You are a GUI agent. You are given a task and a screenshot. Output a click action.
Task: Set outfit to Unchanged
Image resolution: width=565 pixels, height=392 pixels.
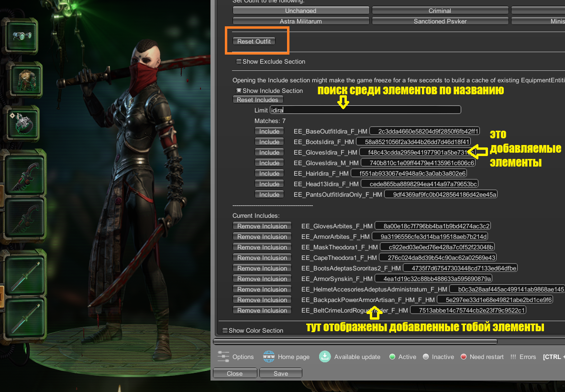[301, 11]
